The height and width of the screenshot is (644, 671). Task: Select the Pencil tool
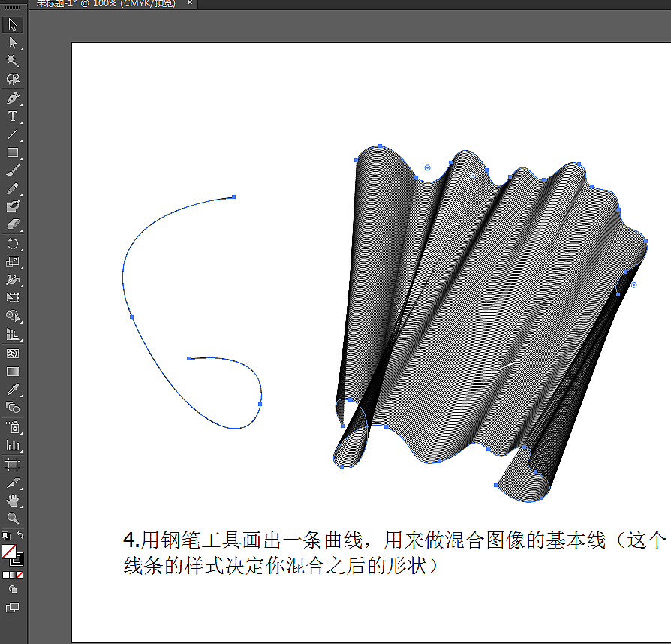click(x=13, y=188)
